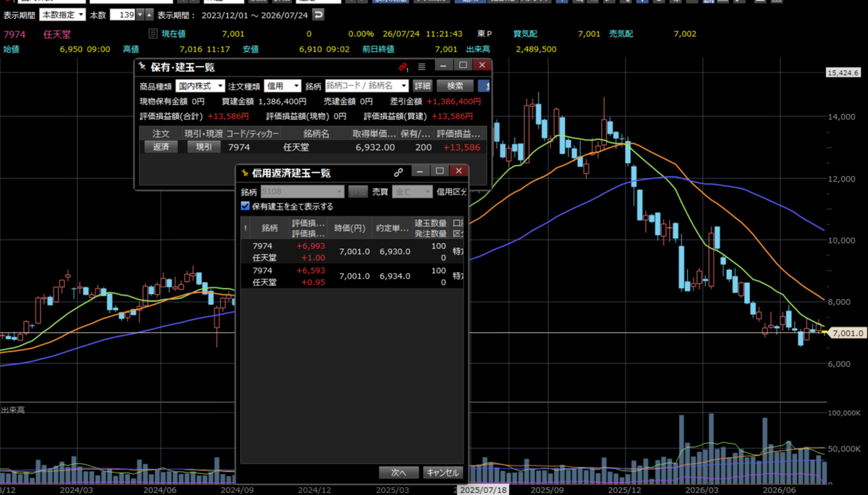
Task: Click the 差引金額 +1,386,400円 value
Action: [454, 102]
